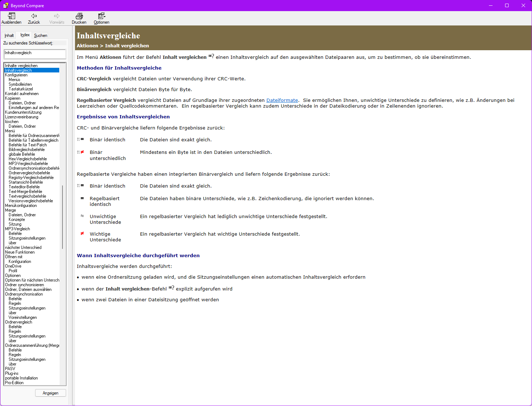The image size is (532, 406).
Task: Select 'OneDrive' index entry
Action: (x=13, y=266)
